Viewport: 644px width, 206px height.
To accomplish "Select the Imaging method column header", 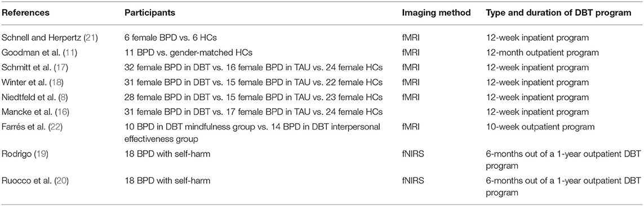I will [x=436, y=13].
